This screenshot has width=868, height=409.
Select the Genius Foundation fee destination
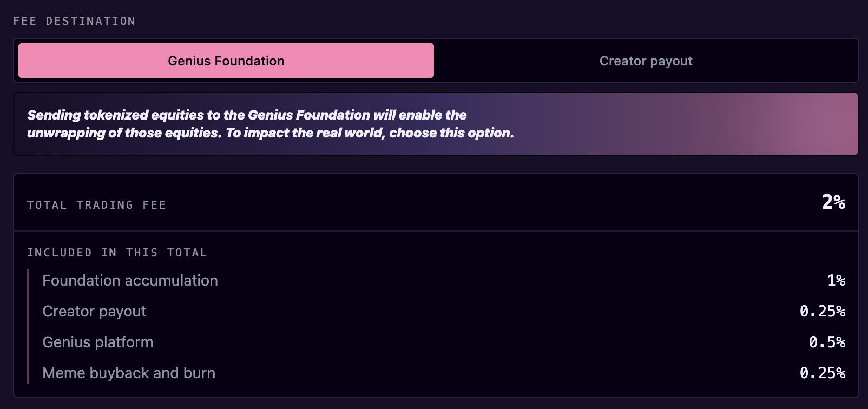(226, 61)
